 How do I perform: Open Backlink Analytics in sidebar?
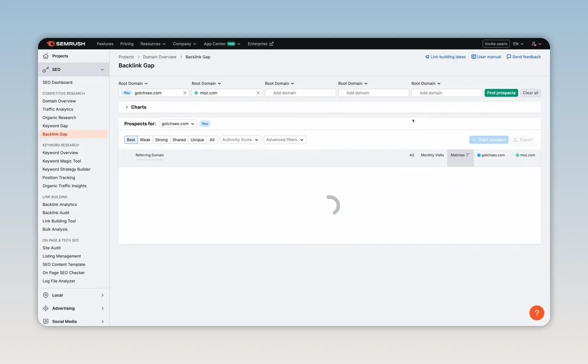pyautogui.click(x=60, y=205)
